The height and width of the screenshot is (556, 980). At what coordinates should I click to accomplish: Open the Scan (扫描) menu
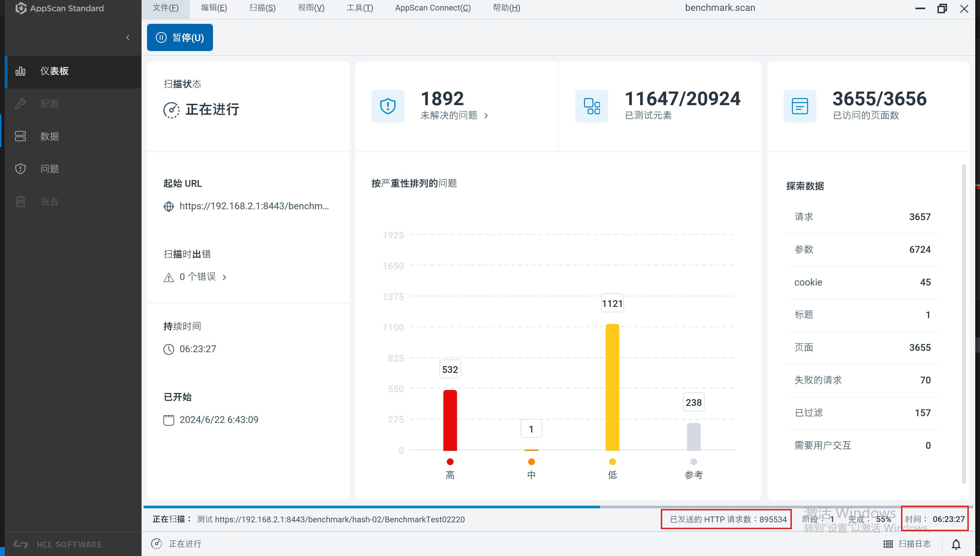click(x=262, y=8)
